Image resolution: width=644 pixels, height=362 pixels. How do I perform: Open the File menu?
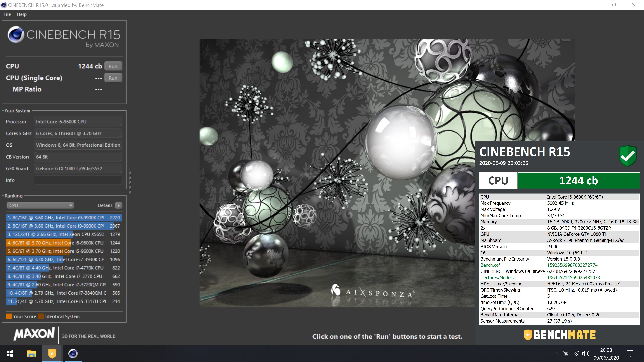tap(7, 14)
